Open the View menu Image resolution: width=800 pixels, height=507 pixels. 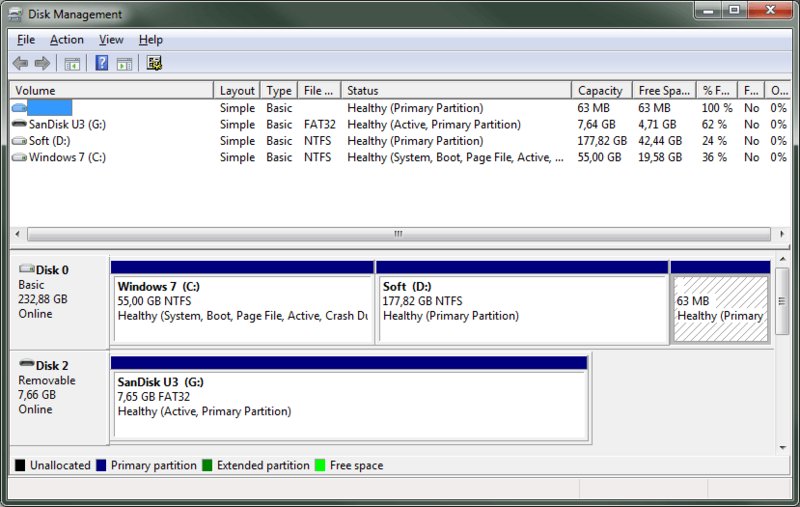point(111,40)
